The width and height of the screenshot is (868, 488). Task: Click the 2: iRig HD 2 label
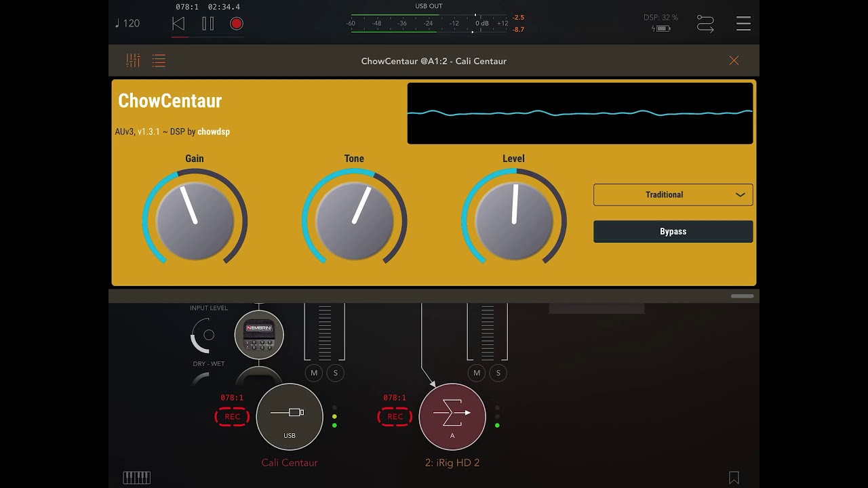[452, 463]
